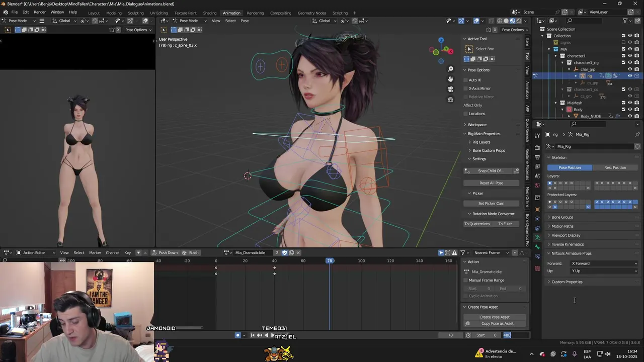The width and height of the screenshot is (644, 362).
Task: Enable the Auto IK checkbox
Action: (x=466, y=80)
